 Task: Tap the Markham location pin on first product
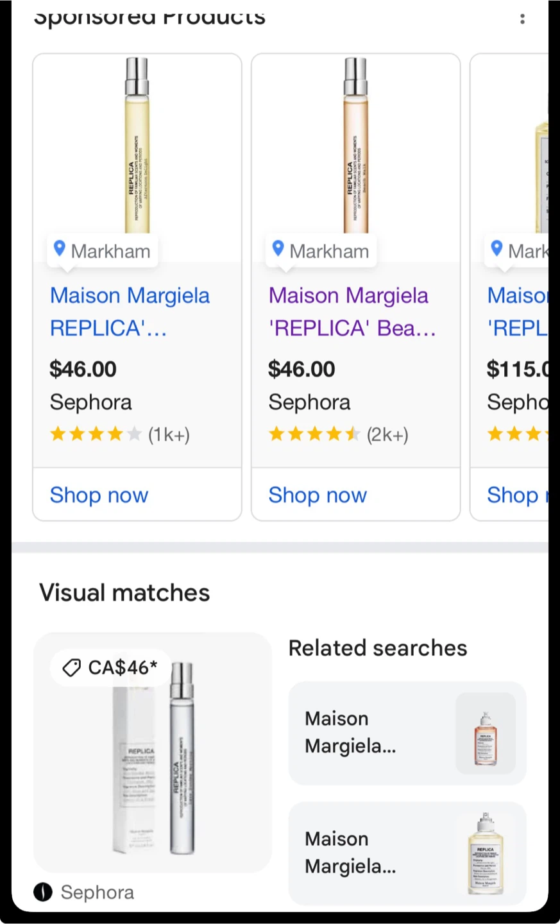point(60,249)
